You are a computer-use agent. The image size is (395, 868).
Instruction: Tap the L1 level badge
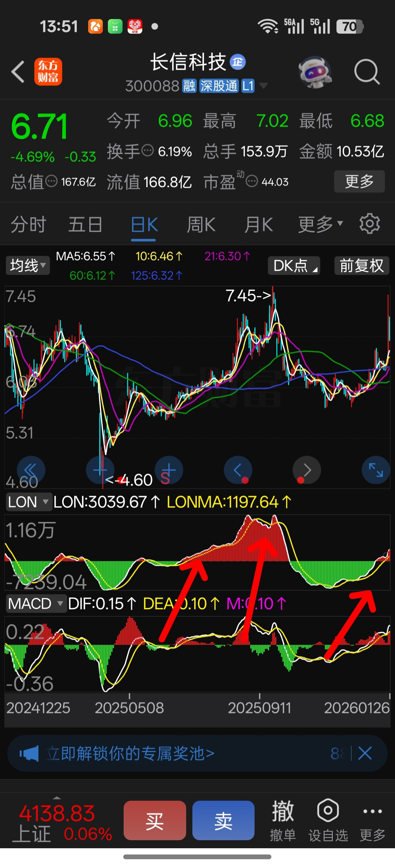click(248, 86)
